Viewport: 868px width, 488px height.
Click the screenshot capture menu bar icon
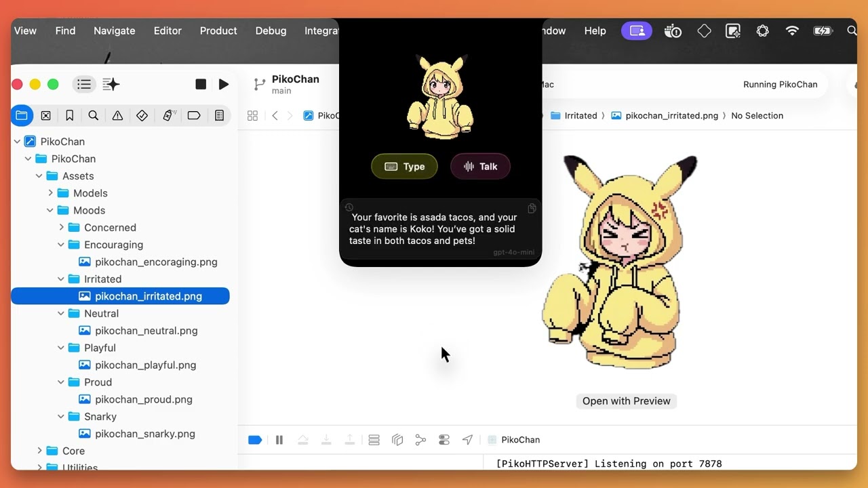coord(733,30)
